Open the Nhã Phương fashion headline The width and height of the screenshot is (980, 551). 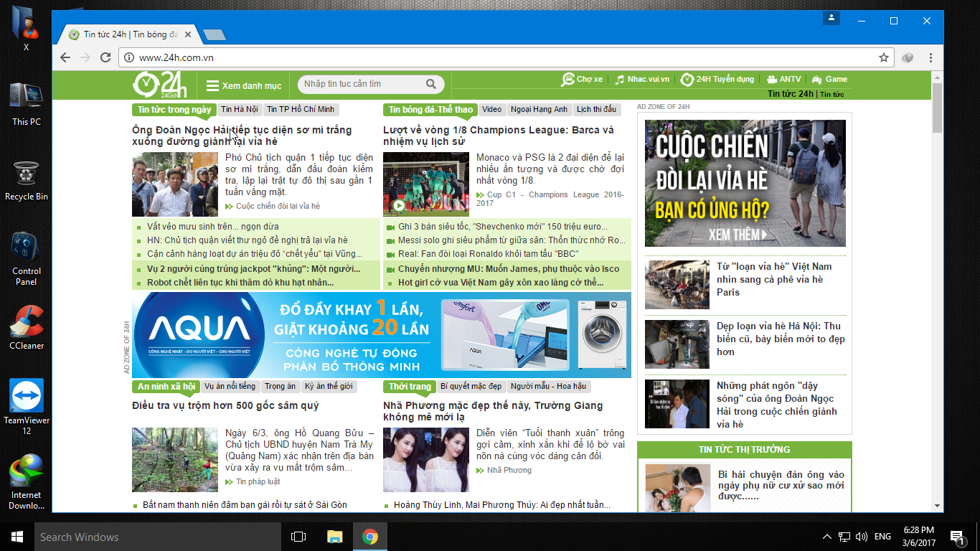493,411
